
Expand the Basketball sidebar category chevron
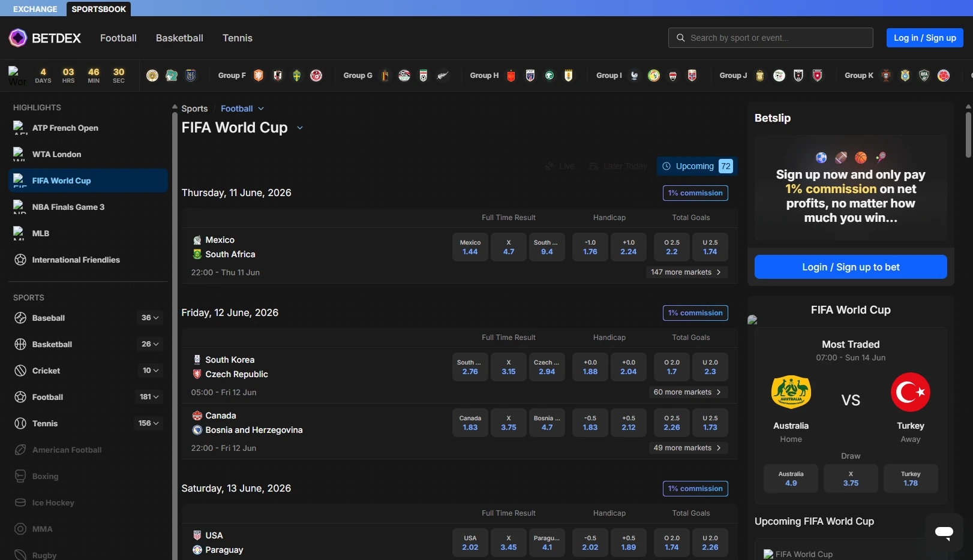[156, 344]
